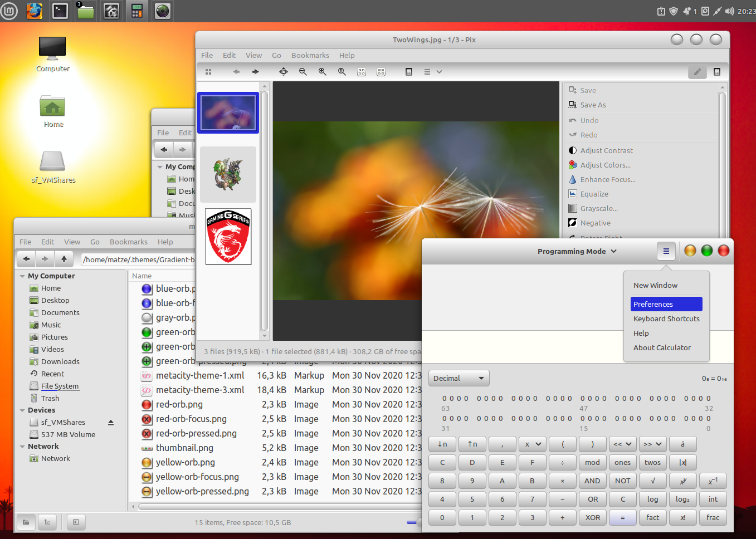The image size is (756, 539).
Task: Open Keyboard Shortcuts from calculator menu
Action: 666,318
